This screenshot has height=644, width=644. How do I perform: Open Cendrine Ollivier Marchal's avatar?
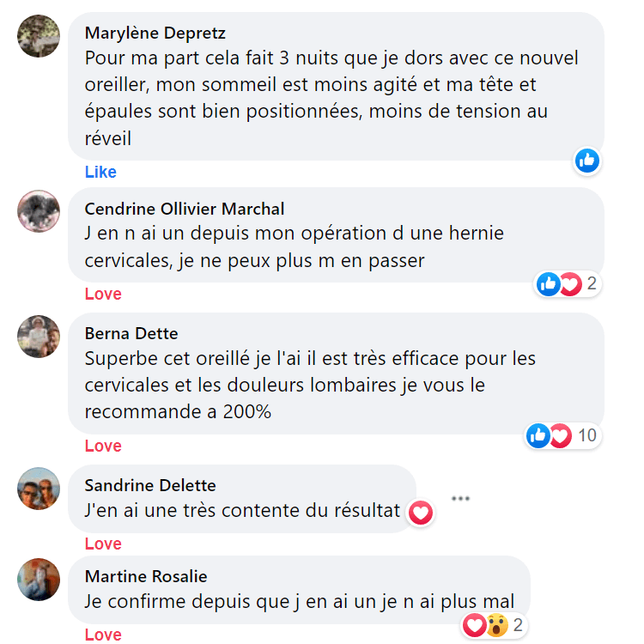(x=39, y=211)
